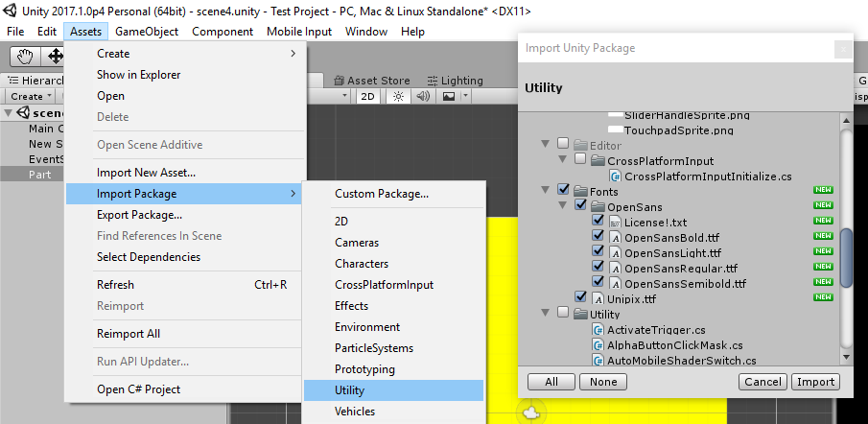Screen dimensions: 868x424
Task: Click the License!.txt file icon
Action: tap(615, 223)
